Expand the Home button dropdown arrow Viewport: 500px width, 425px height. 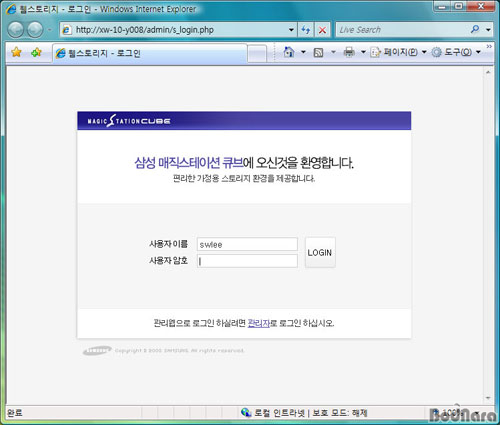tap(303, 52)
